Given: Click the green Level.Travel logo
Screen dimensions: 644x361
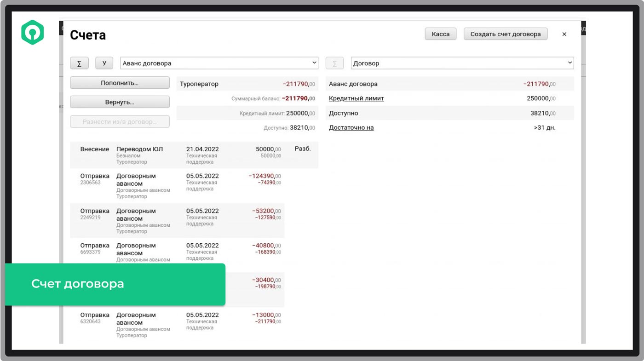Looking at the screenshot, I should point(32,33).
